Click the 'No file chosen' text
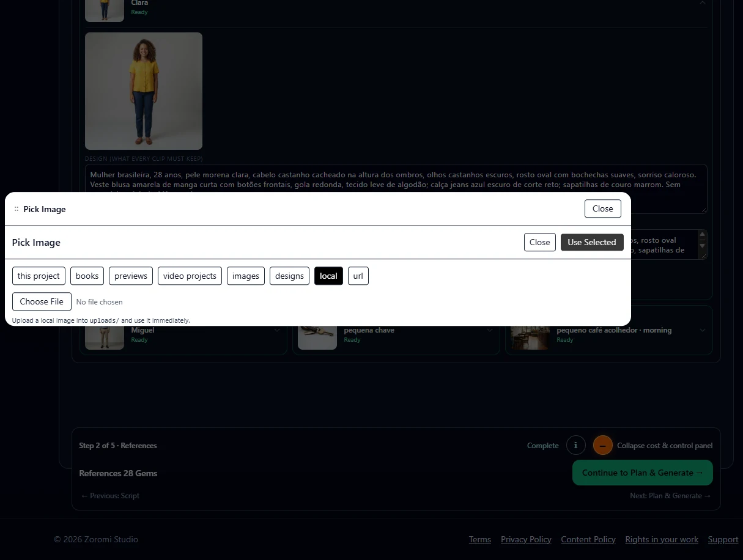The image size is (743, 560). point(99,302)
